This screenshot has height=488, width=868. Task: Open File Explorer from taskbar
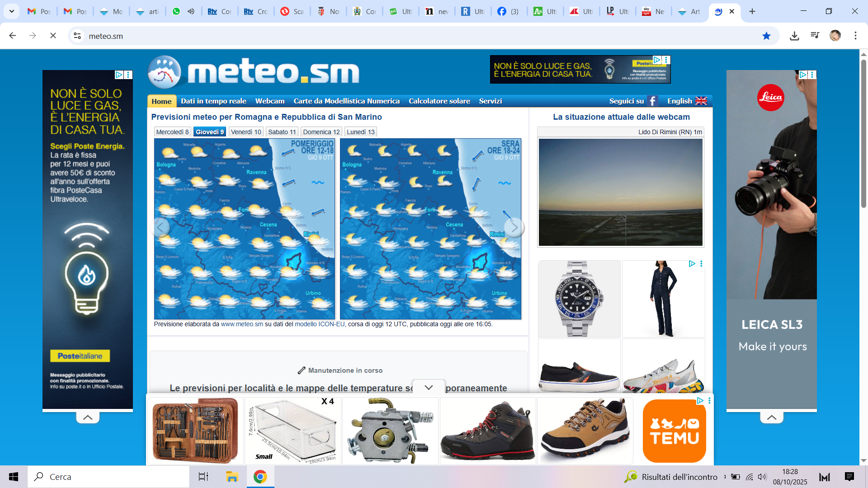pos(232,477)
